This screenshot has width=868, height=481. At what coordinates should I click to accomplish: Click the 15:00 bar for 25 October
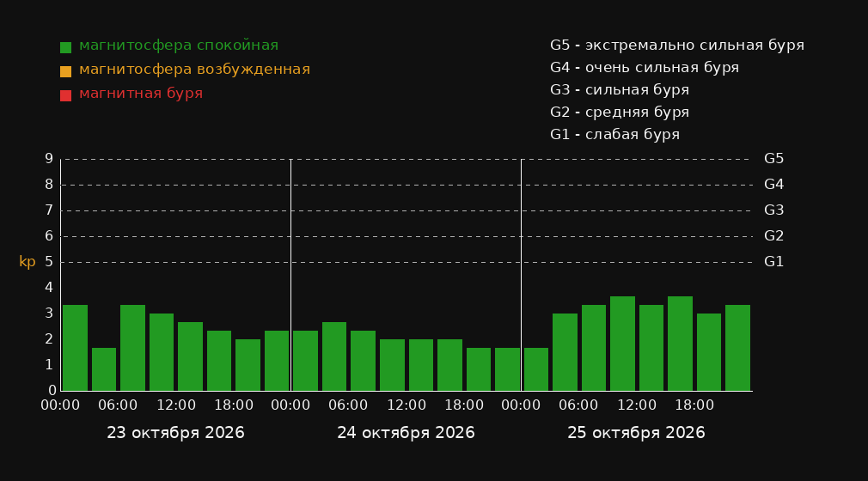(681, 344)
